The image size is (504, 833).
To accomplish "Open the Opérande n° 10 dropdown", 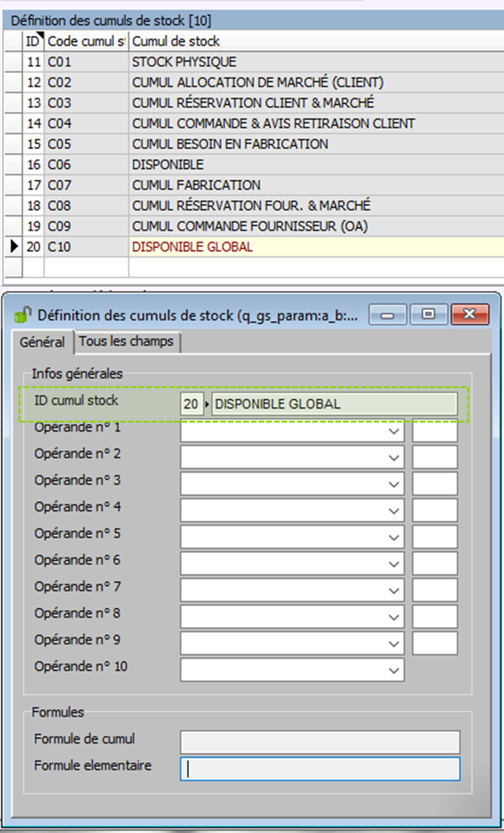I will [393, 670].
